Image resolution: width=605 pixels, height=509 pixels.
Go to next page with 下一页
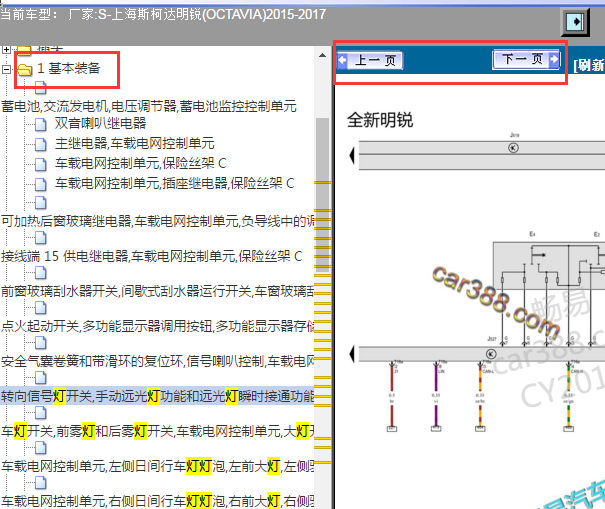click(526, 59)
